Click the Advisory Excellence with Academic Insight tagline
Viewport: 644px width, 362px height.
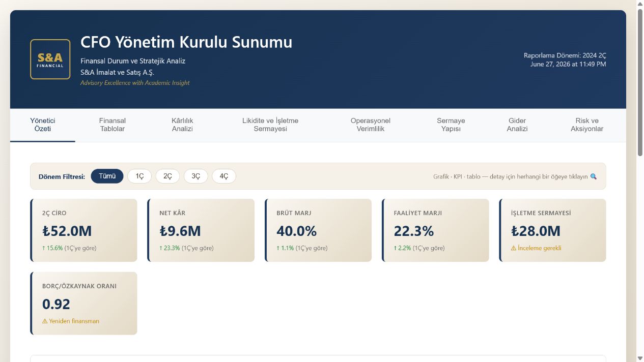(x=135, y=83)
